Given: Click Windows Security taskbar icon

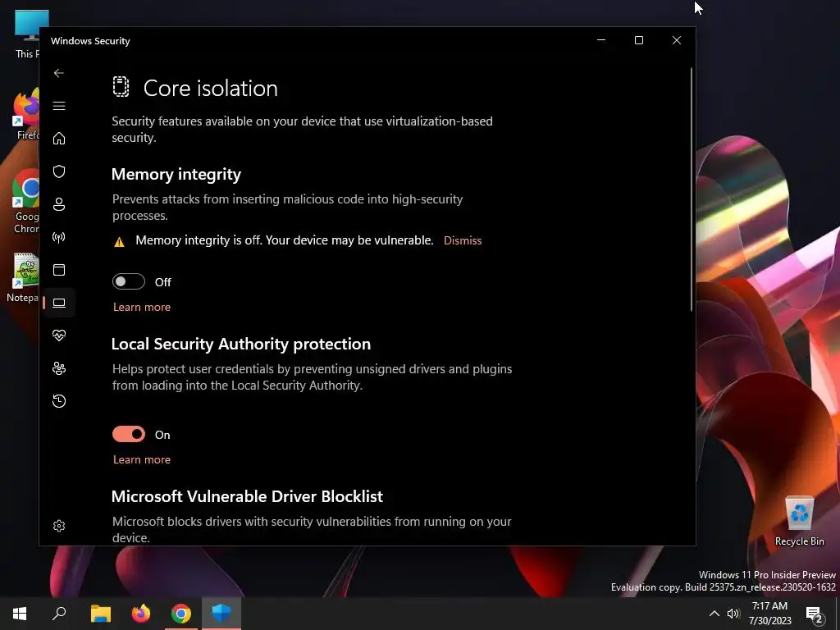Looking at the screenshot, I should click(x=221, y=614).
